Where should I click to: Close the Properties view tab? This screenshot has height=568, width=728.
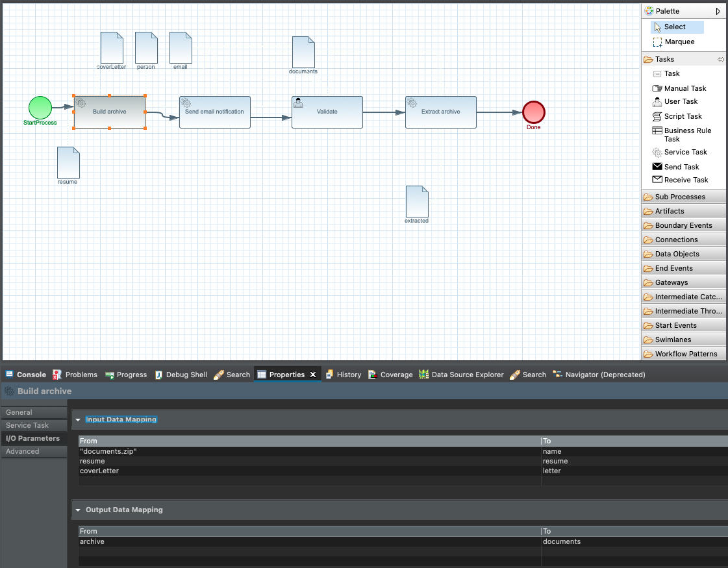(312, 375)
